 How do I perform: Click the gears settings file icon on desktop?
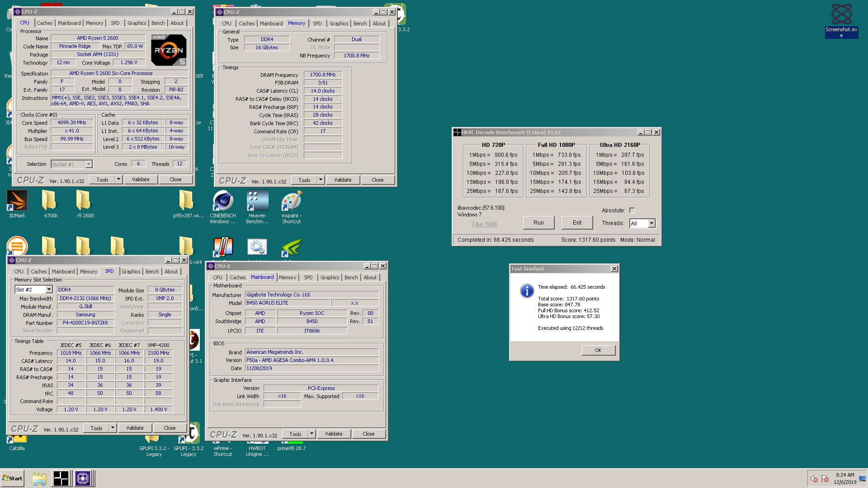pyautogui.click(x=257, y=247)
